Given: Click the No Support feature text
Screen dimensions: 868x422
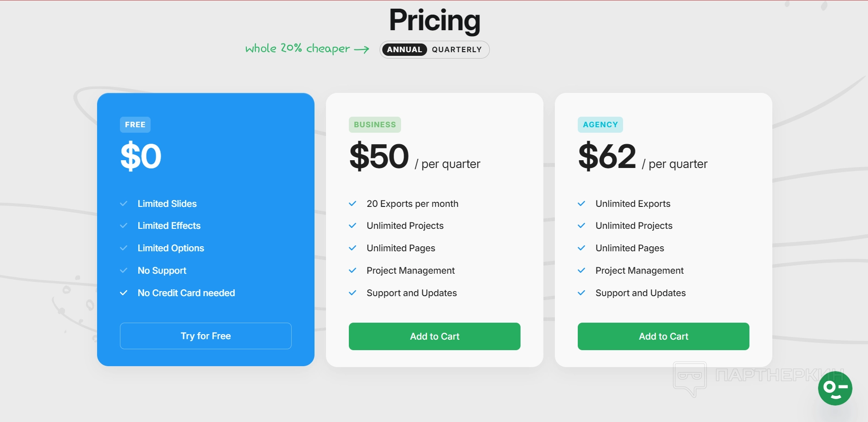Looking at the screenshot, I should coord(162,271).
